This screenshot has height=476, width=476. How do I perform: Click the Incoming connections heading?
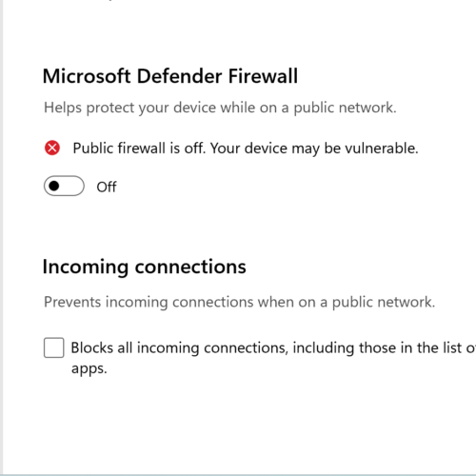[145, 267]
